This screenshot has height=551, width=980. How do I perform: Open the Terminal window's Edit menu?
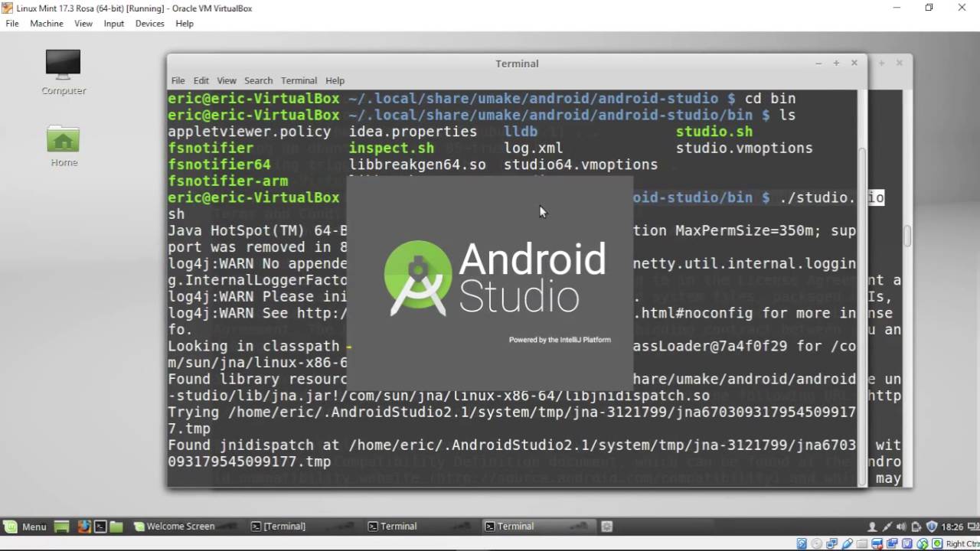click(201, 80)
